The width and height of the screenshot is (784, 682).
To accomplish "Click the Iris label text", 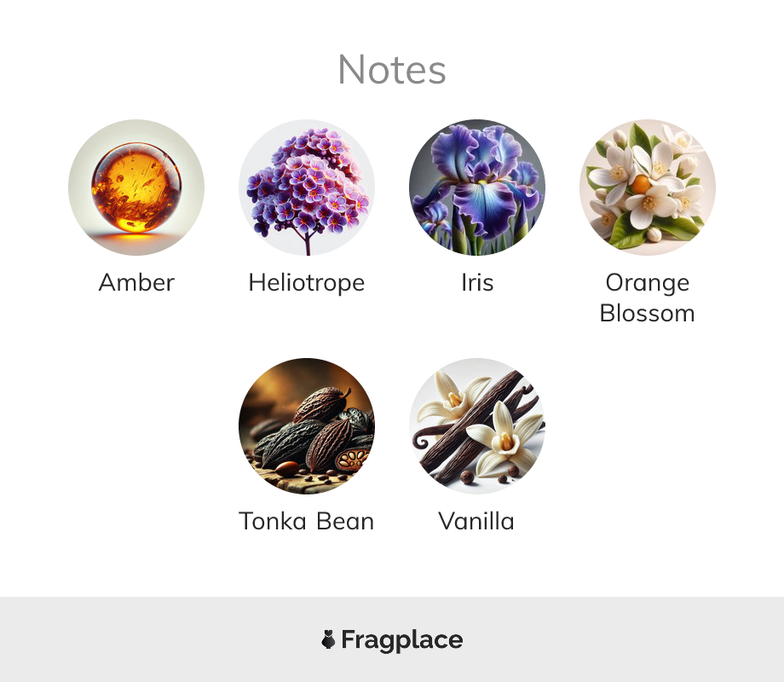I will 477,282.
